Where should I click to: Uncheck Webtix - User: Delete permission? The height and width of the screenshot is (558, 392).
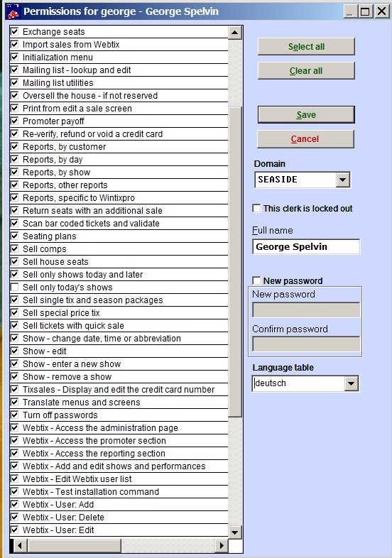point(15,517)
